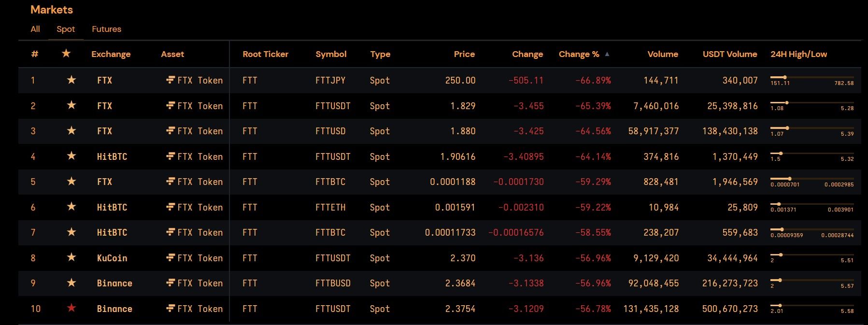Unfavorite the red star on row 10
Image resolution: width=868 pixels, height=325 pixels.
pos(71,308)
